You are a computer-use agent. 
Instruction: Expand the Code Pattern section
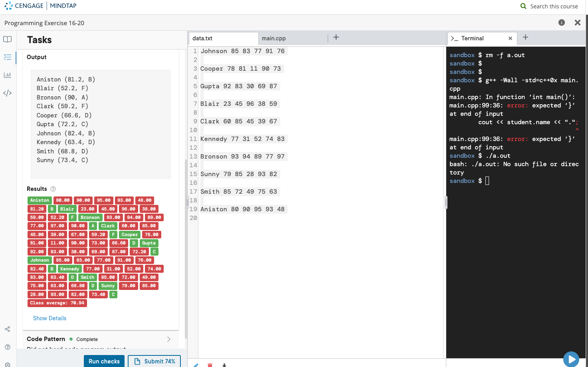click(169, 339)
